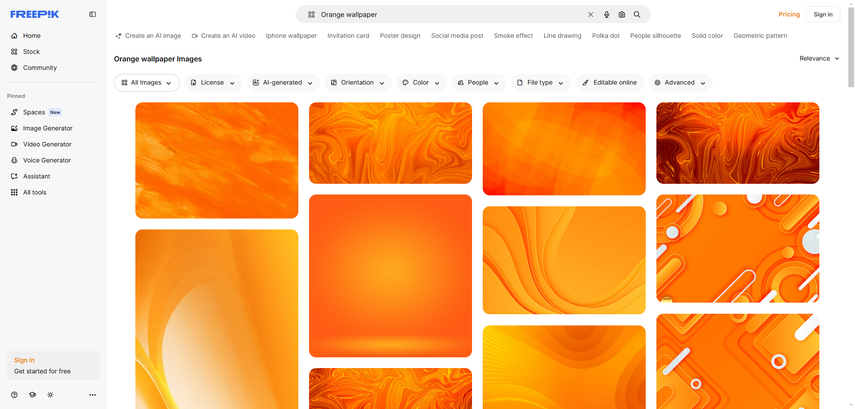Viewport: 855px width, 409px height.
Task: Click the Pricing link
Action: tap(789, 15)
